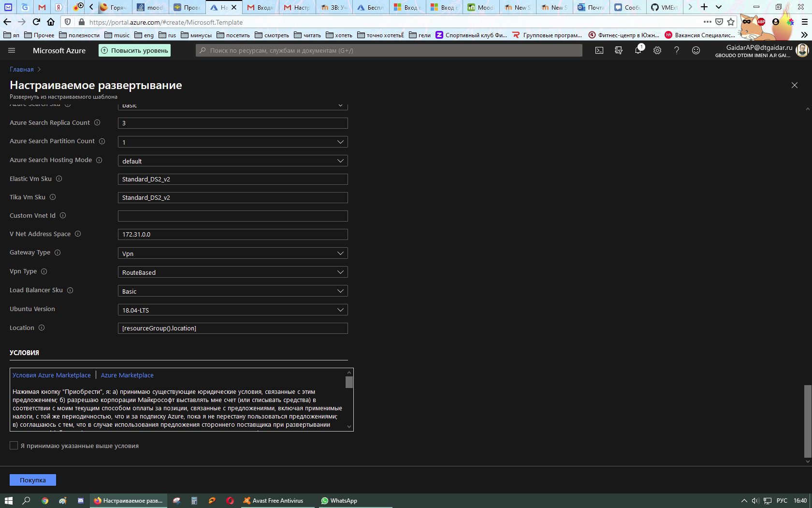Expand the Ubuntu Version dropdown
Viewport: 812px width, 508px height.
point(232,310)
